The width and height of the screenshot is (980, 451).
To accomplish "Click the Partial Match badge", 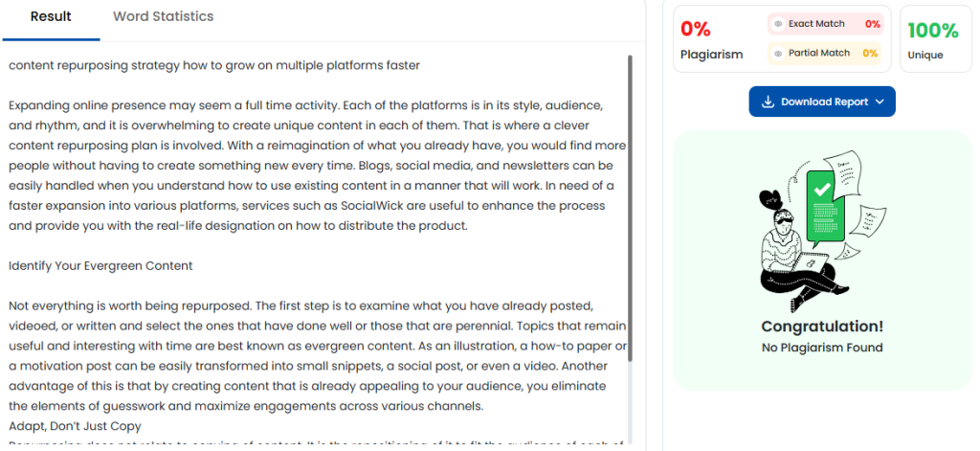I will click(824, 54).
